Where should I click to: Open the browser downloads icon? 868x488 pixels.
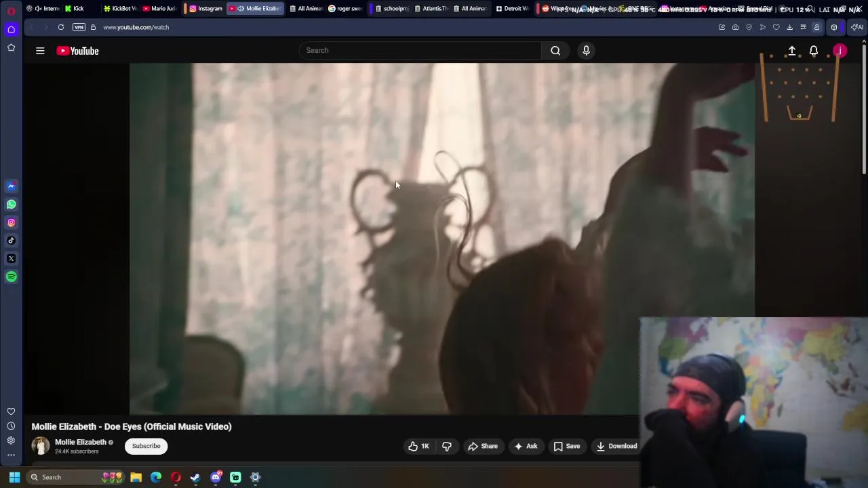[x=789, y=27]
